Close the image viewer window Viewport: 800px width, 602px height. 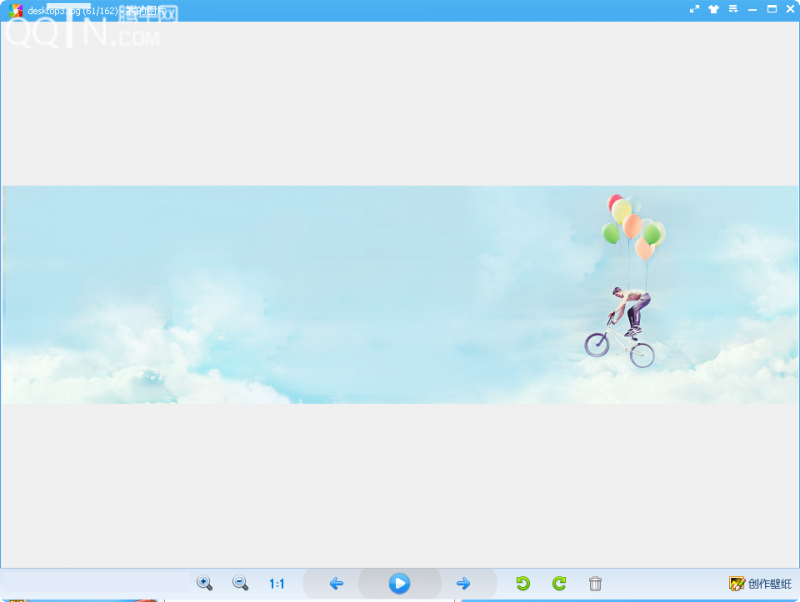point(789,9)
